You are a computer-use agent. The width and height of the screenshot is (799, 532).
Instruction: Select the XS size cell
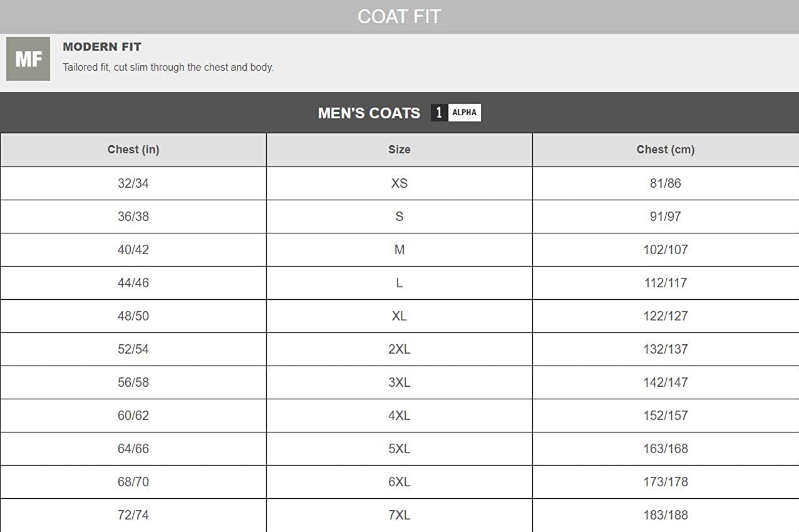coord(399,183)
